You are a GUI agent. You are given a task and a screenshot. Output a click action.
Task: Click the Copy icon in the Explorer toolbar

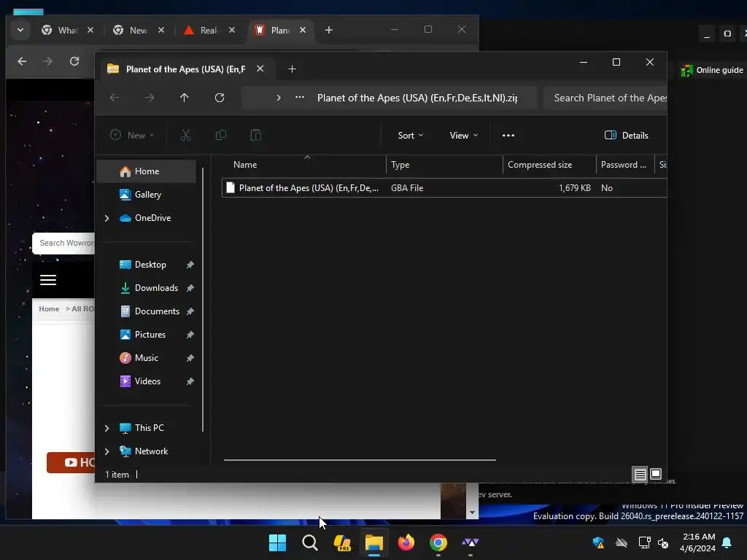220,135
